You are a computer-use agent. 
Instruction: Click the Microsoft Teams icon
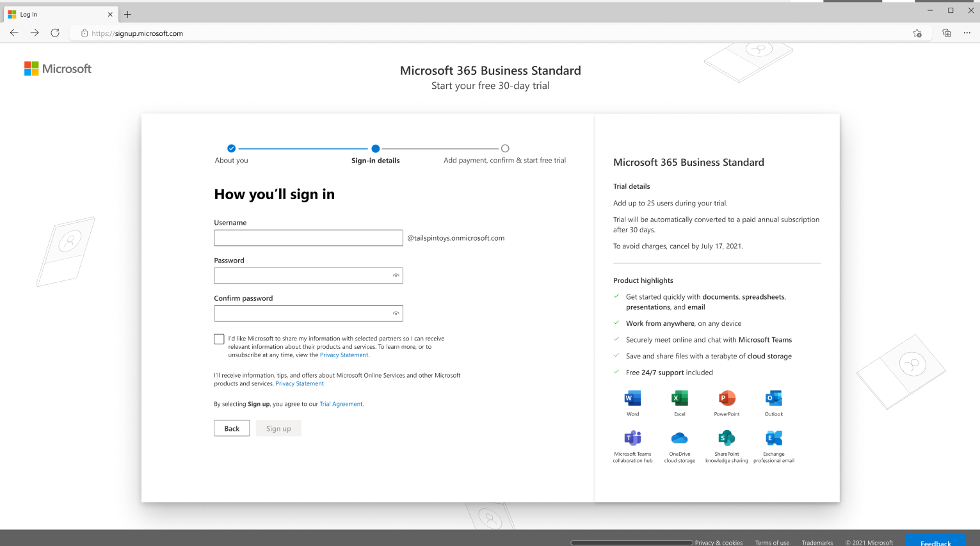[x=632, y=438]
